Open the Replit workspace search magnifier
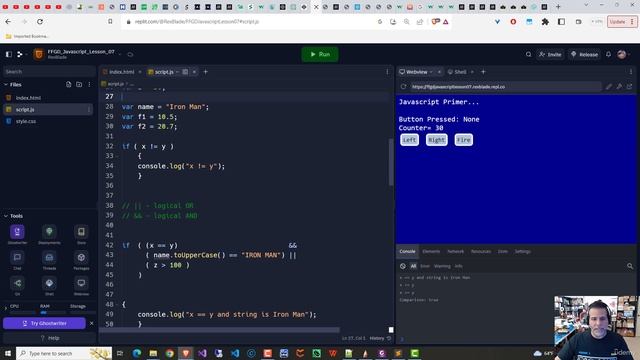 (529, 54)
